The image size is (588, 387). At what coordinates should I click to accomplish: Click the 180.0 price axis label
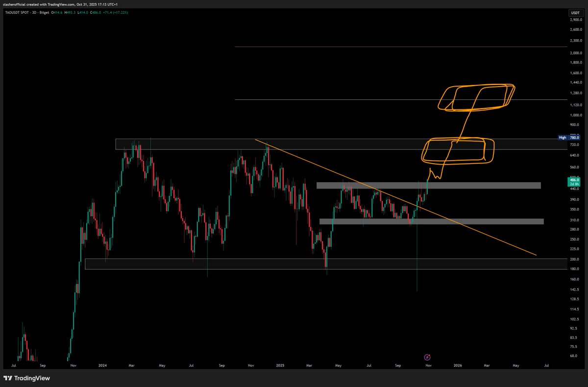[x=575, y=269]
